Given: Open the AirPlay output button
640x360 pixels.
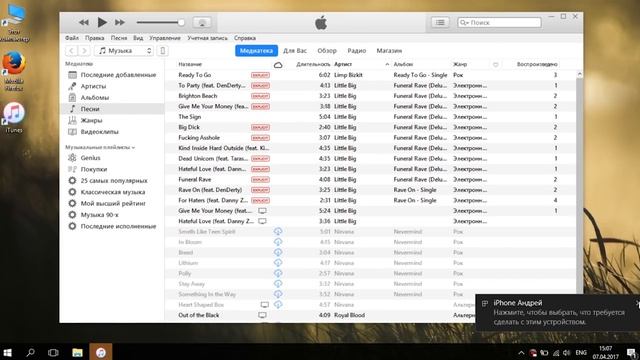Looking at the screenshot, I should [202, 22].
